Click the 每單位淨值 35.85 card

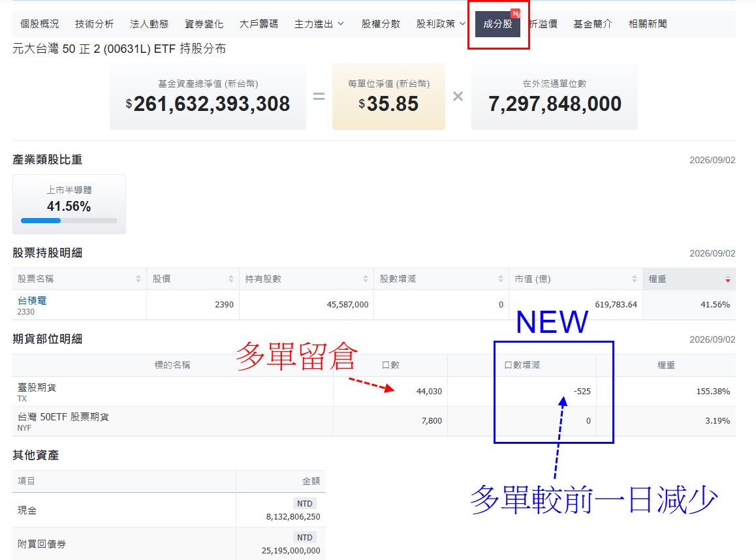(x=388, y=97)
